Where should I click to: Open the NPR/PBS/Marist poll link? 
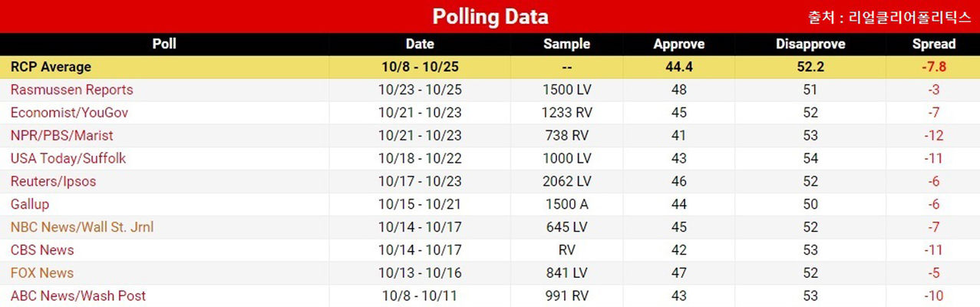tap(61, 136)
